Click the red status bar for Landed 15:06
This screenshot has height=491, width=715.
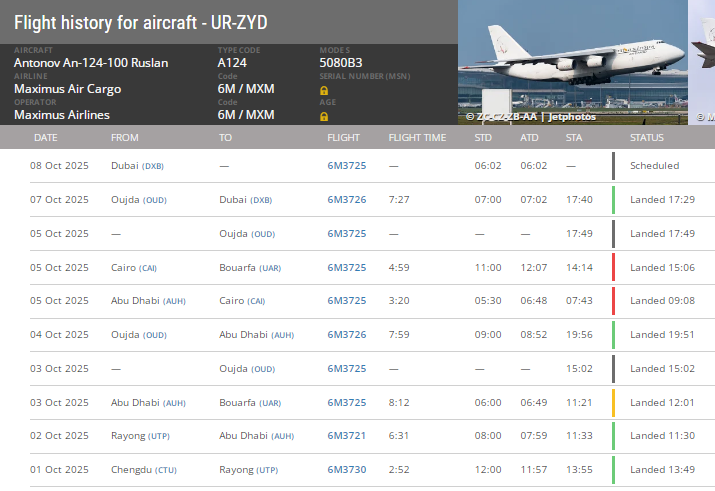point(613,267)
